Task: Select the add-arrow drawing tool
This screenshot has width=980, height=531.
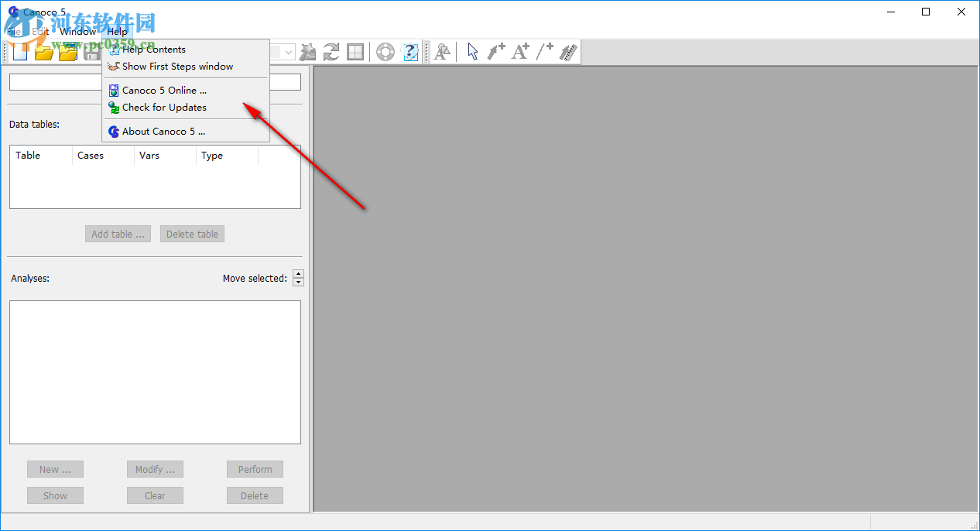Action: point(496,52)
